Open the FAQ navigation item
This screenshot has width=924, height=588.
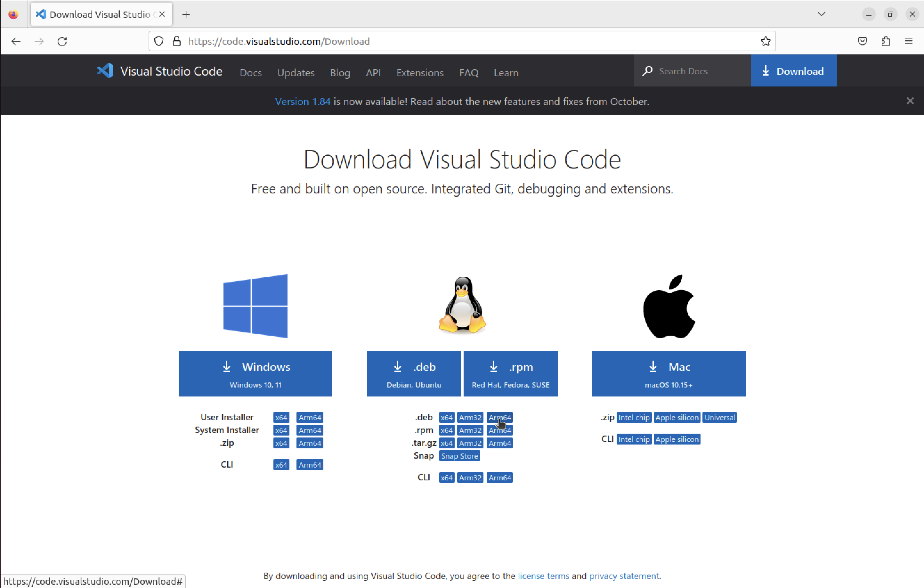[468, 73]
